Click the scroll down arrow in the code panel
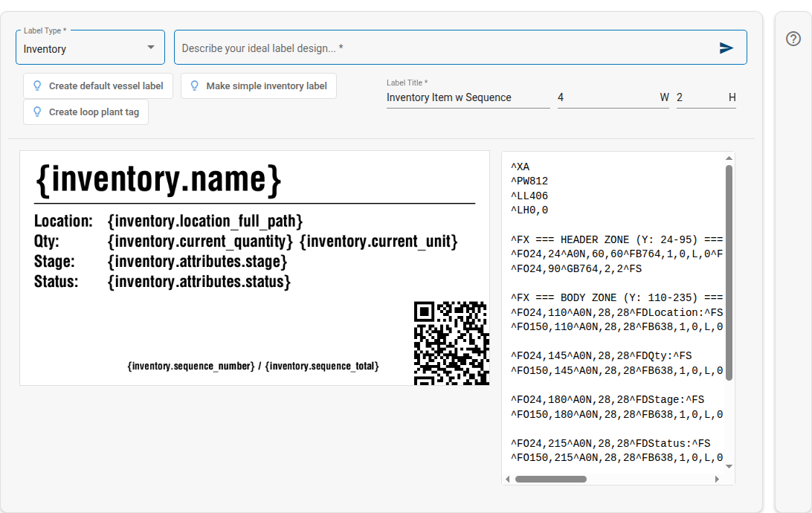This screenshot has width=812, height=513. tap(729, 466)
